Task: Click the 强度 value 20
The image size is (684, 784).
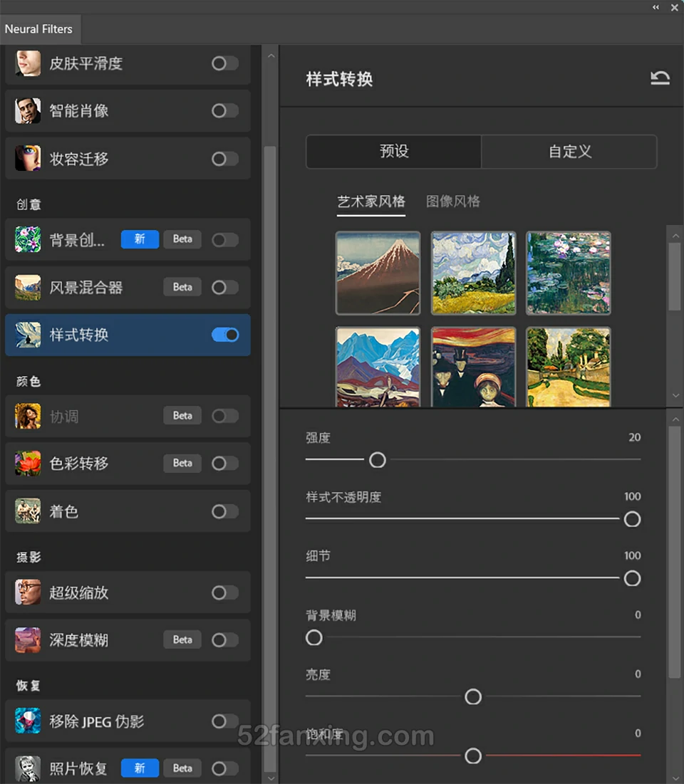Action: 634,437
